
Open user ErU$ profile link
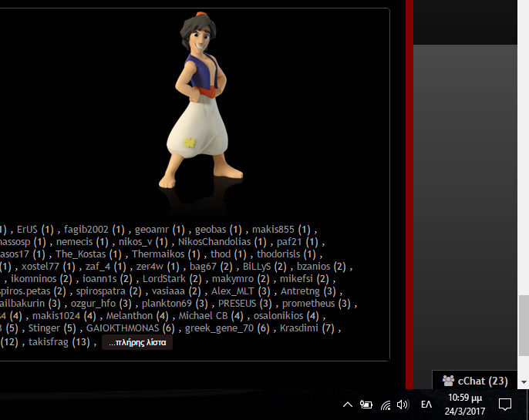(x=27, y=230)
